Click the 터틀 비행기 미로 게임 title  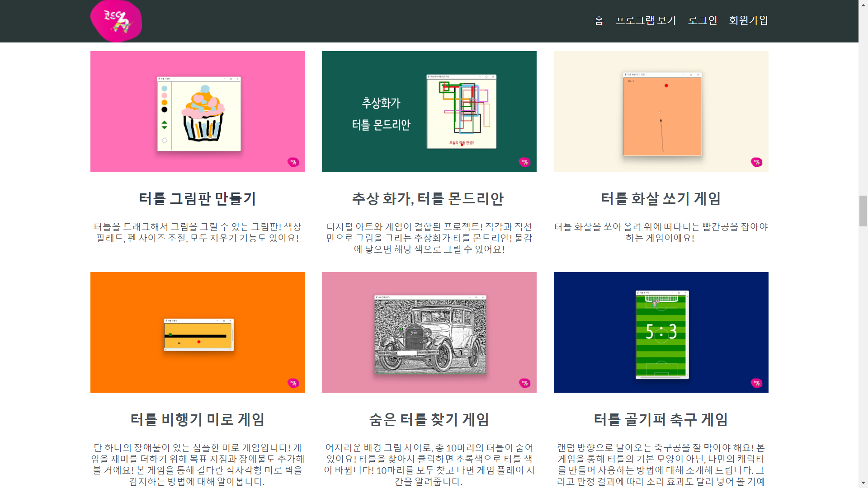(x=198, y=420)
